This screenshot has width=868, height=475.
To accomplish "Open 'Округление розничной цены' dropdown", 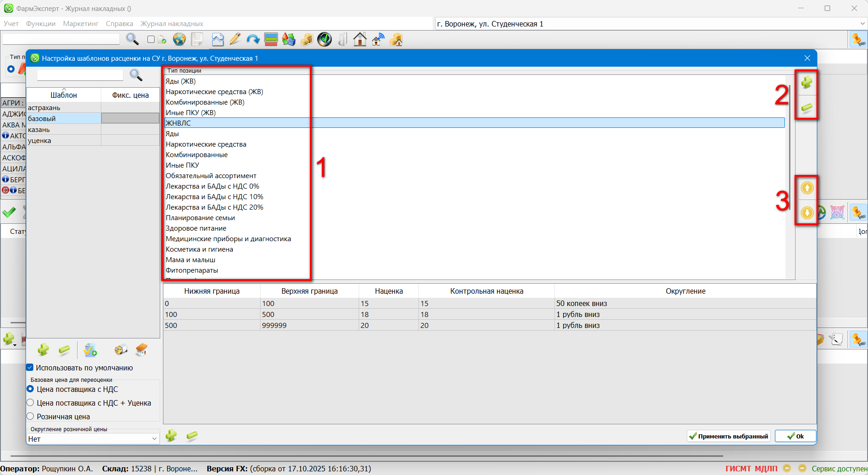I will click(x=154, y=439).
